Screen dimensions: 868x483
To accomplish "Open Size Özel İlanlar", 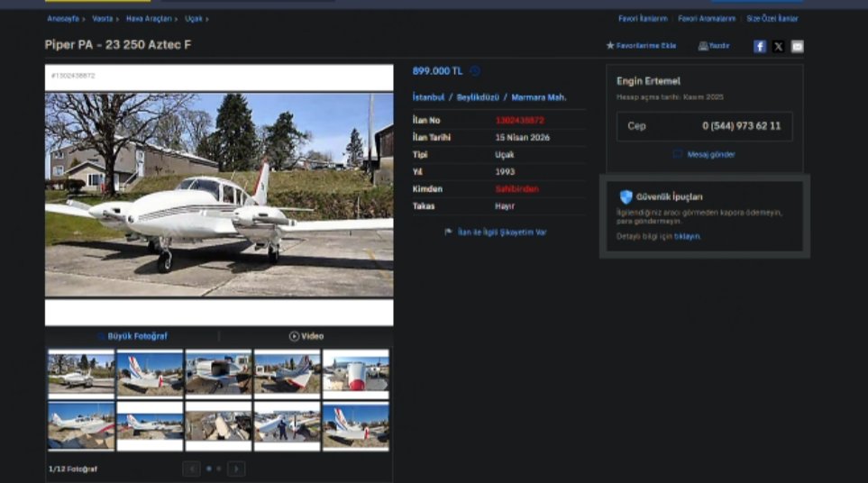I will (772, 19).
